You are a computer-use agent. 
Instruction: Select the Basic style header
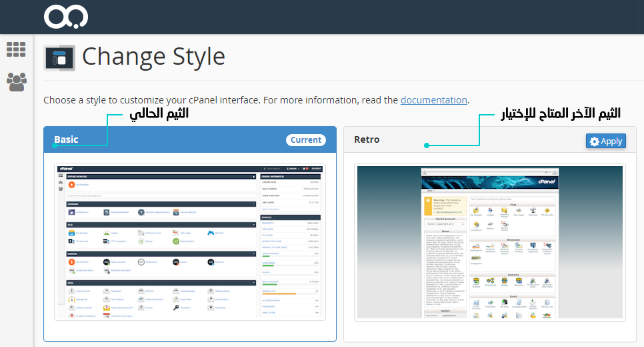tap(167, 140)
